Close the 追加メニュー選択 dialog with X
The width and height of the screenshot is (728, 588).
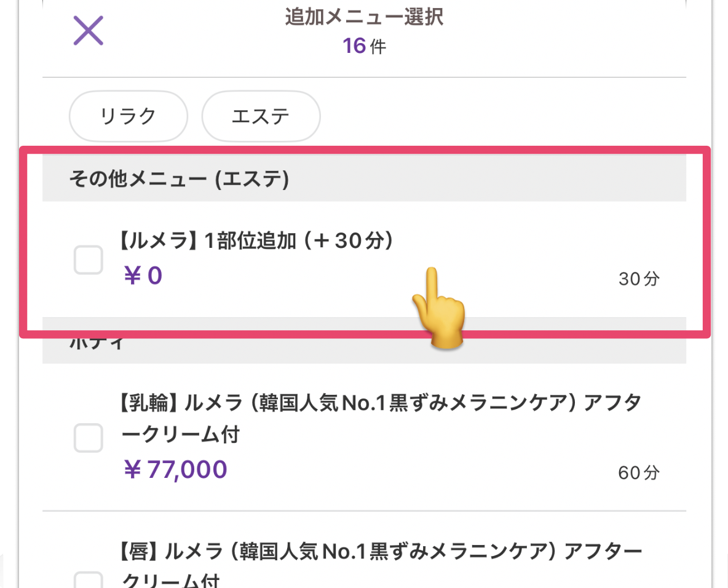coord(89,31)
